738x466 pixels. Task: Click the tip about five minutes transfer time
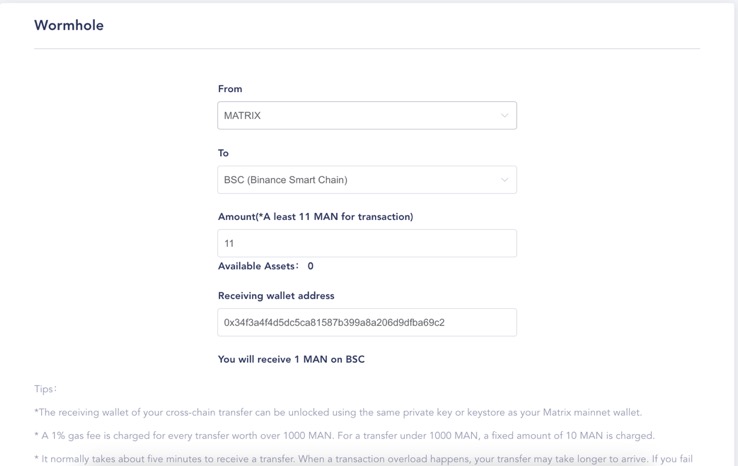[363, 458]
